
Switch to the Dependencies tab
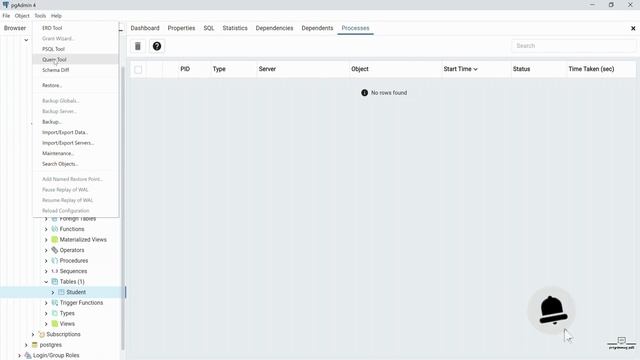[274, 28]
